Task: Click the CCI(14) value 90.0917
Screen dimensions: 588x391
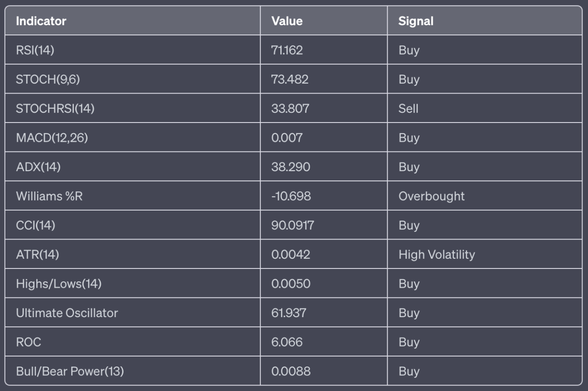Action: pos(293,225)
